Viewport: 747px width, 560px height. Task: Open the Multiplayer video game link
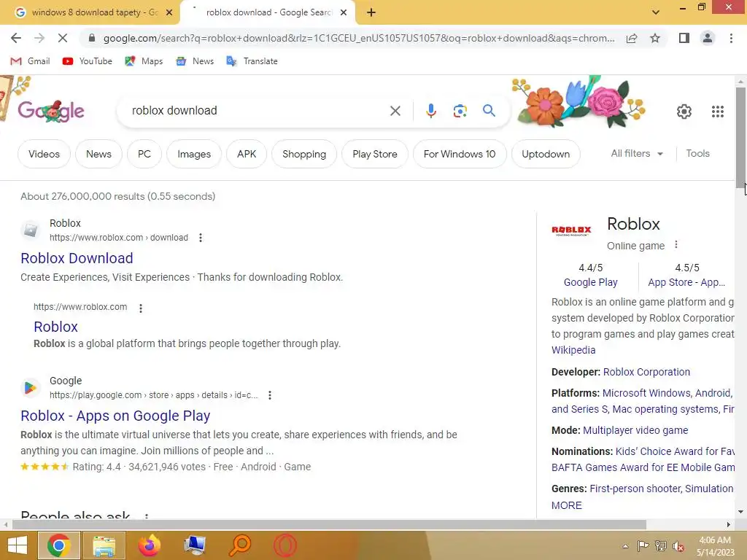tap(635, 430)
